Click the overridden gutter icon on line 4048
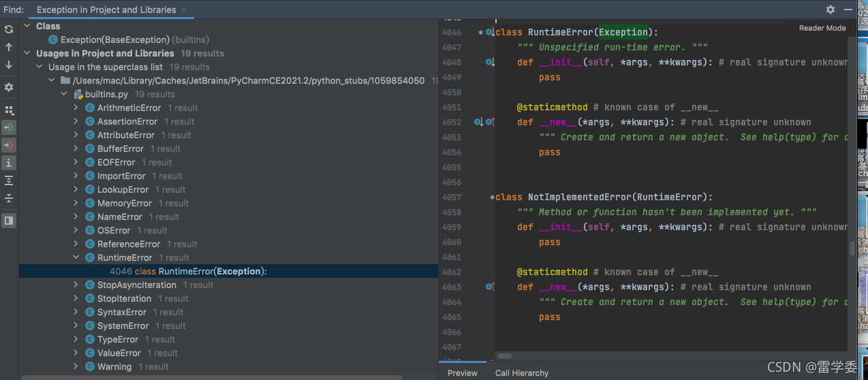This screenshot has height=380, width=868. tap(489, 62)
